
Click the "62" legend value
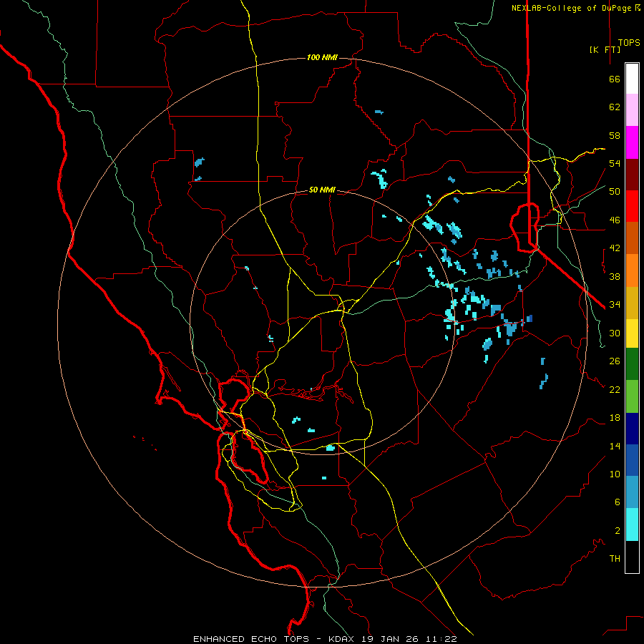[x=615, y=107]
